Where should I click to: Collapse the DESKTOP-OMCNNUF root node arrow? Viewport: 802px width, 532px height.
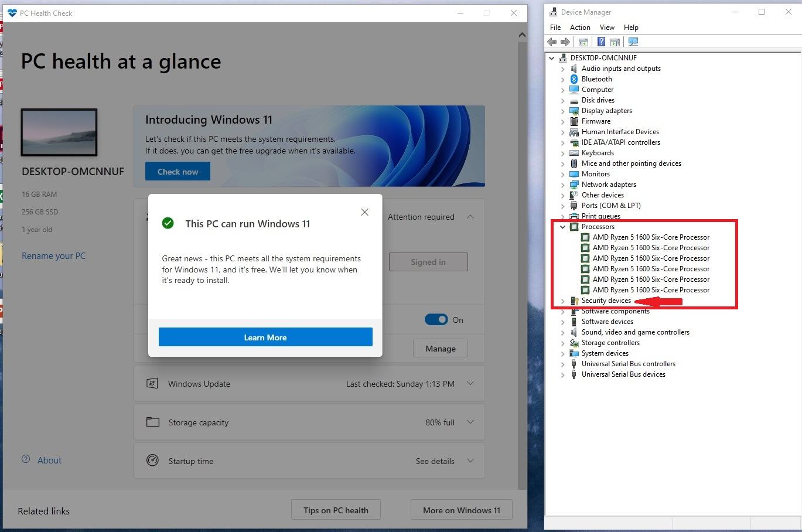[x=551, y=58]
